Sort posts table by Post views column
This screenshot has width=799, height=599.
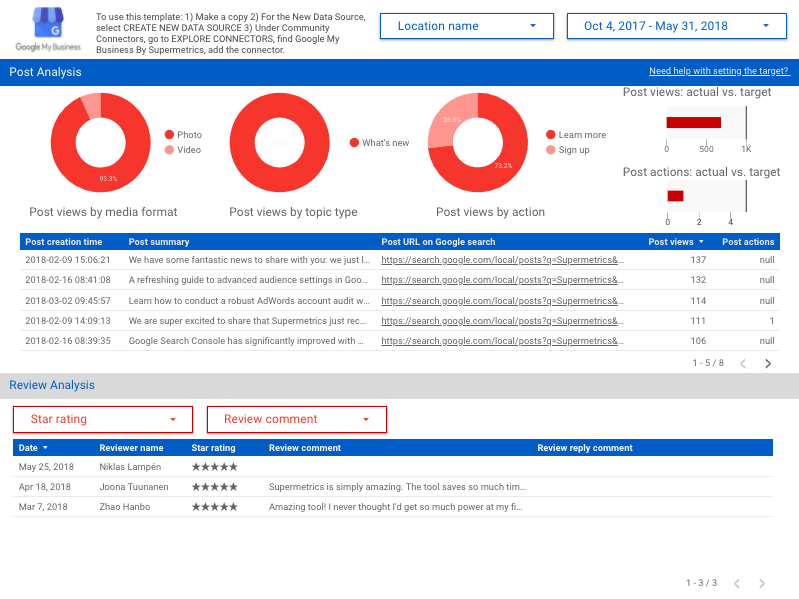click(674, 242)
